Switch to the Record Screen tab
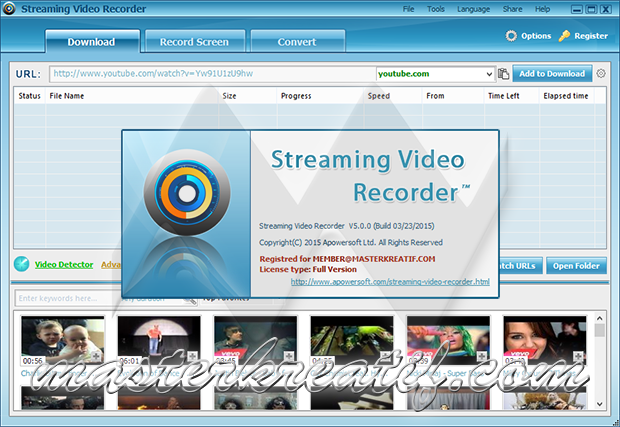The height and width of the screenshot is (427, 620). (x=195, y=41)
